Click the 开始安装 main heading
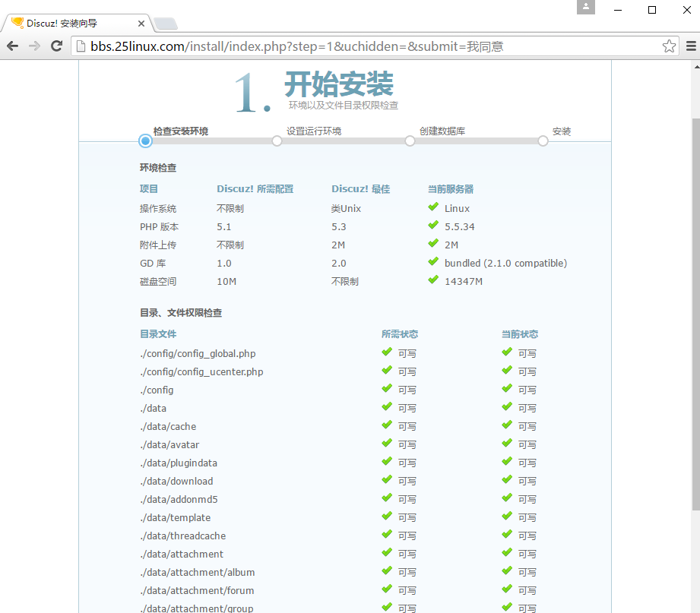This screenshot has height=613, width=700. (339, 84)
